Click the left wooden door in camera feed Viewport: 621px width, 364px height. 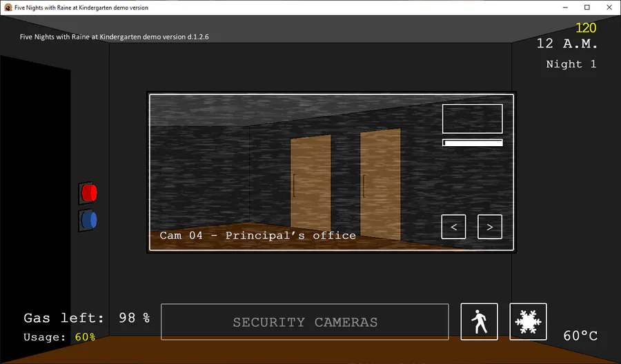(x=311, y=184)
